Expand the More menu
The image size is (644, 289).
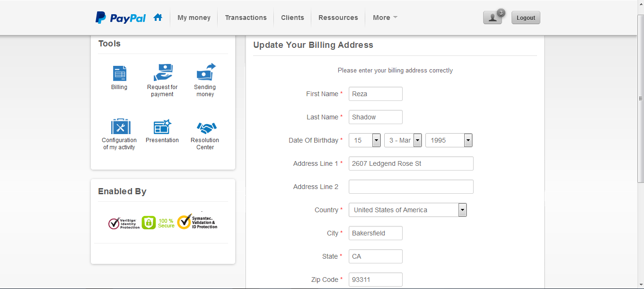click(385, 18)
